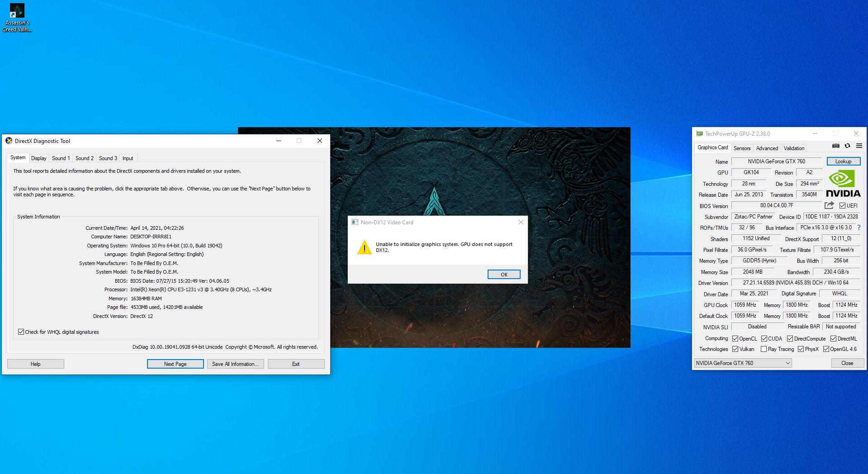Click Bus Interface question mark icon

coord(859,228)
